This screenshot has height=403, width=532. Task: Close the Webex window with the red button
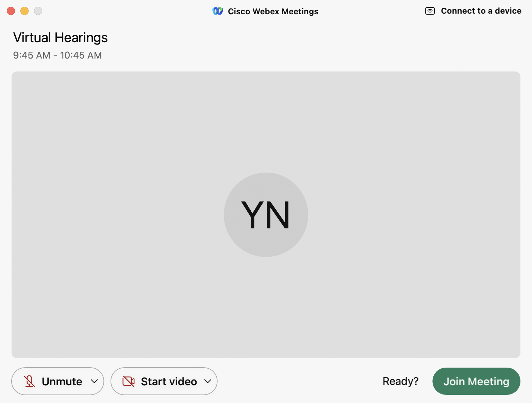point(11,11)
